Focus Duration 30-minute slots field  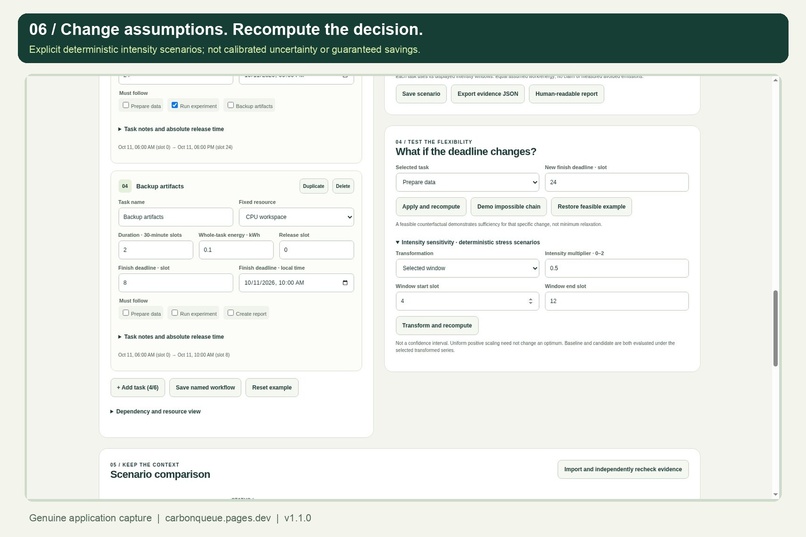click(156, 250)
